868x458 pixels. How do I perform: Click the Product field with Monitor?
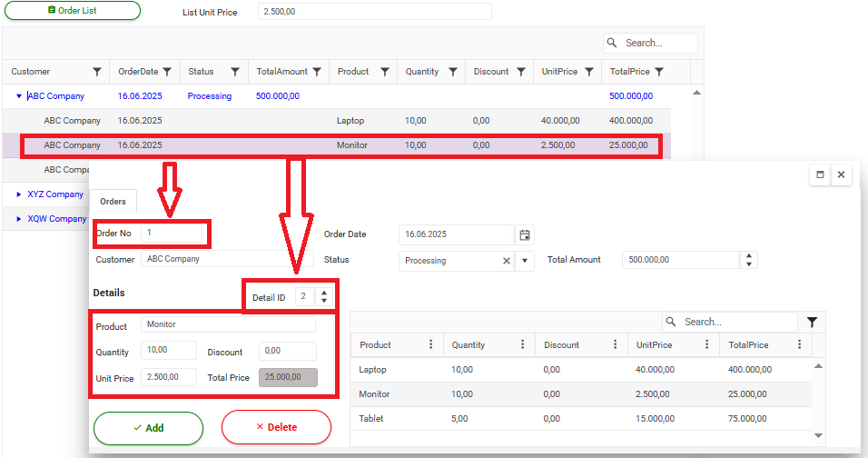(228, 324)
